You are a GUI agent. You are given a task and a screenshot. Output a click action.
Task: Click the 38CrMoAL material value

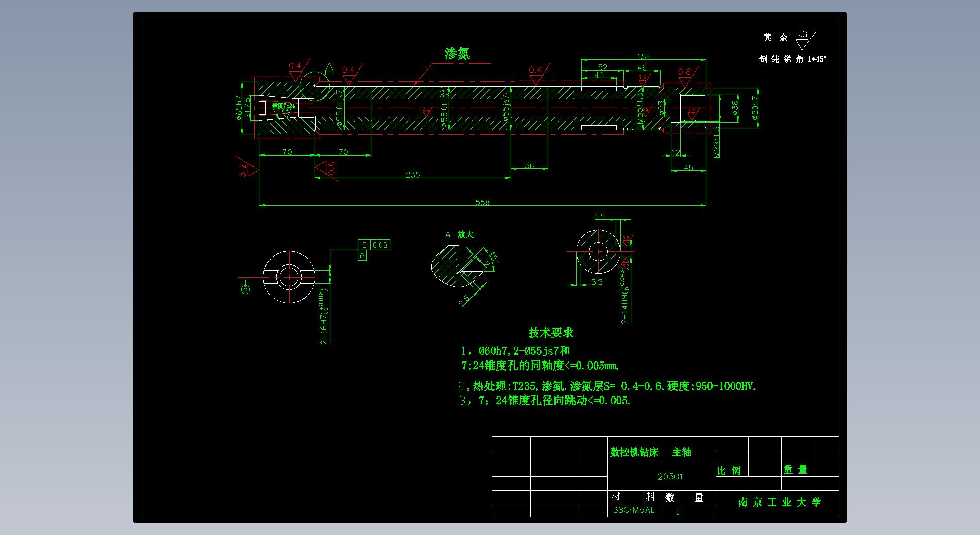coord(633,510)
